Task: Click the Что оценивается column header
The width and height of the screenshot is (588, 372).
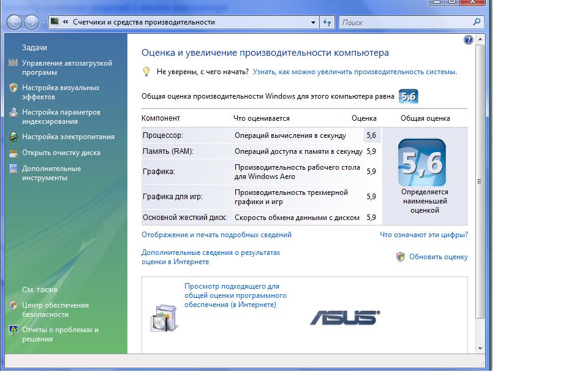Action: coord(262,118)
